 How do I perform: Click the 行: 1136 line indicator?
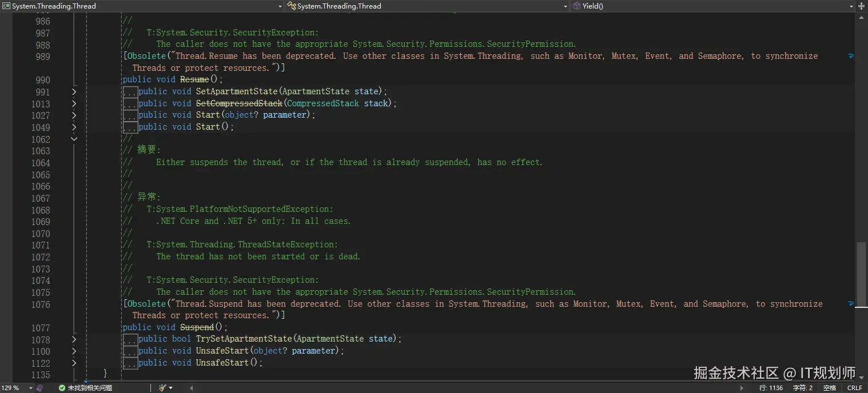pos(771,388)
